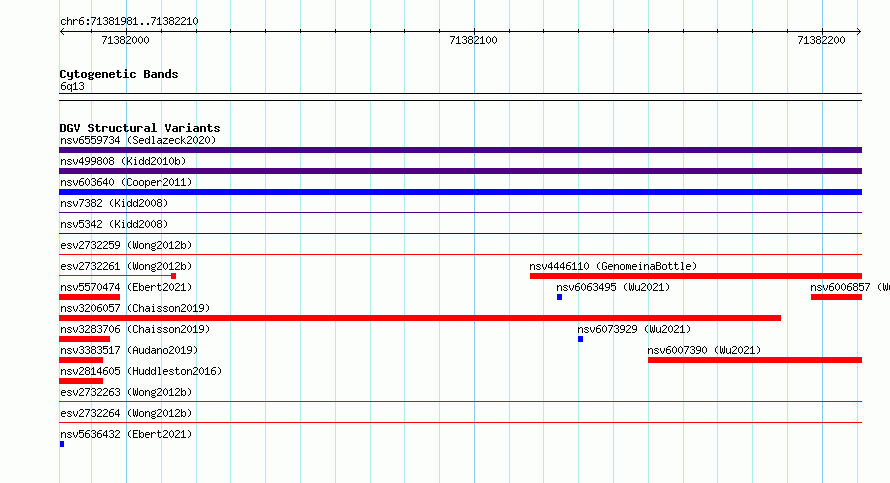The image size is (890, 483).
Task: Select the nsv3283706 short red bar
Action: click(85, 339)
